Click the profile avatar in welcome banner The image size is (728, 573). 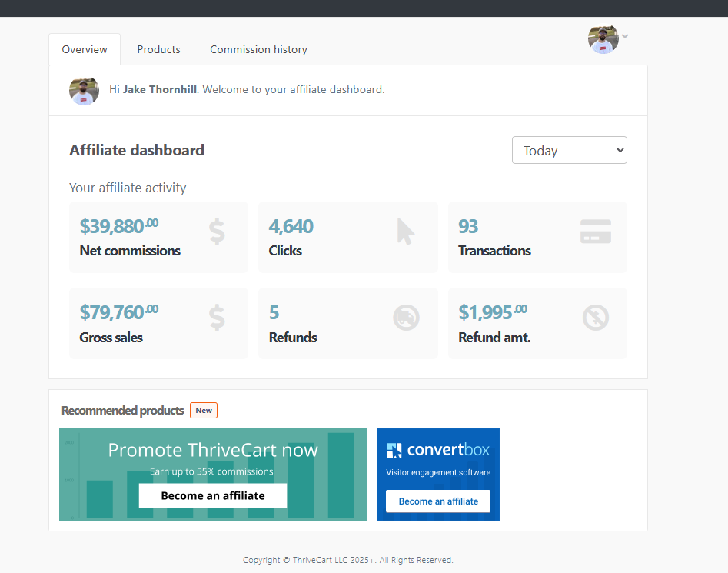[84, 90]
